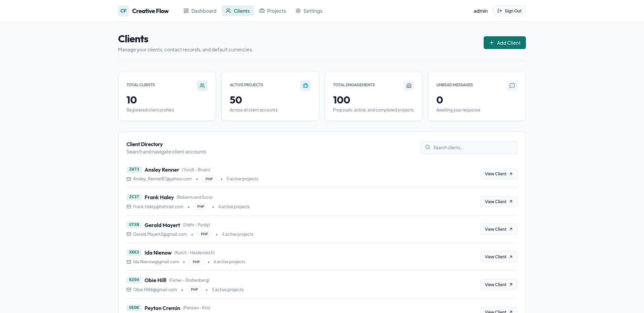Open the Settings nav item
Viewport: 644px width, 313px height.
[309, 11]
